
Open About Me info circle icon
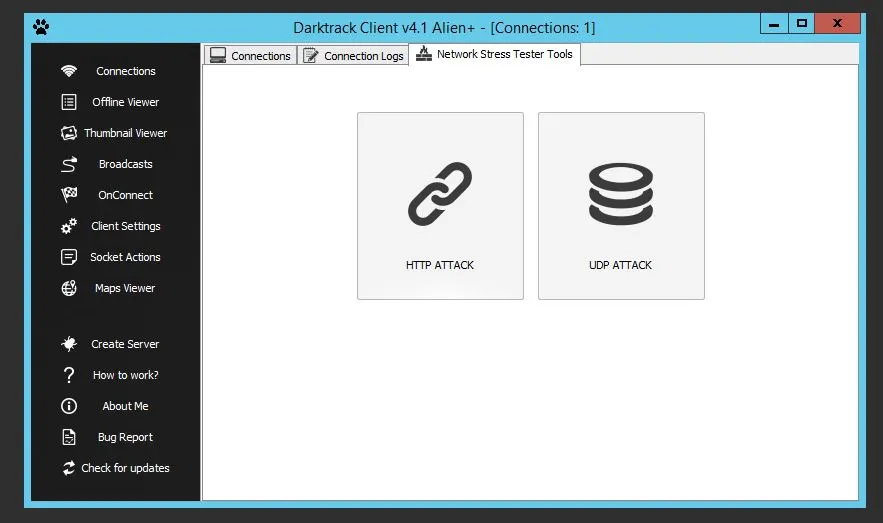[69, 406]
